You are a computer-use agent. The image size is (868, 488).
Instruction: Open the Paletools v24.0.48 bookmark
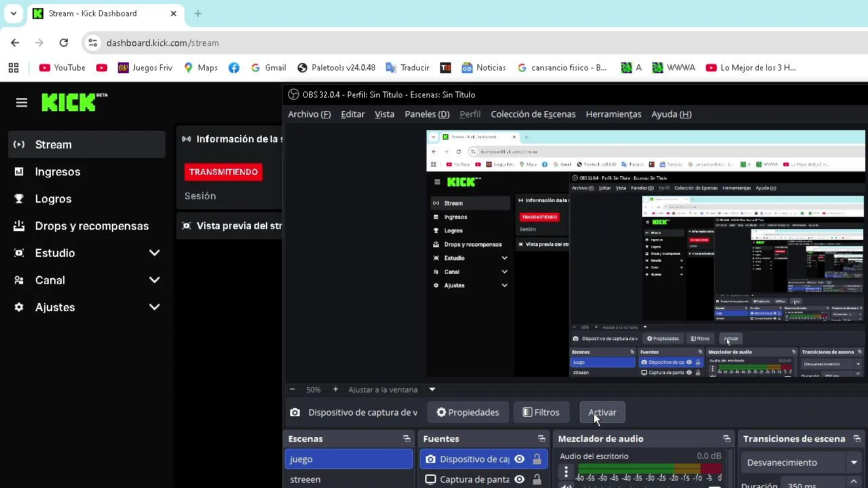click(x=336, y=68)
